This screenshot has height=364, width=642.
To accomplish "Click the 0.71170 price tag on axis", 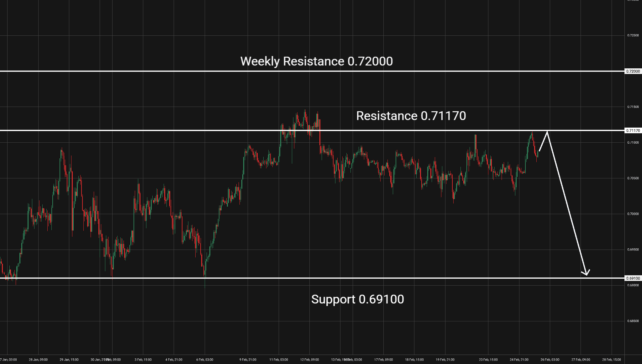I will pos(633,131).
